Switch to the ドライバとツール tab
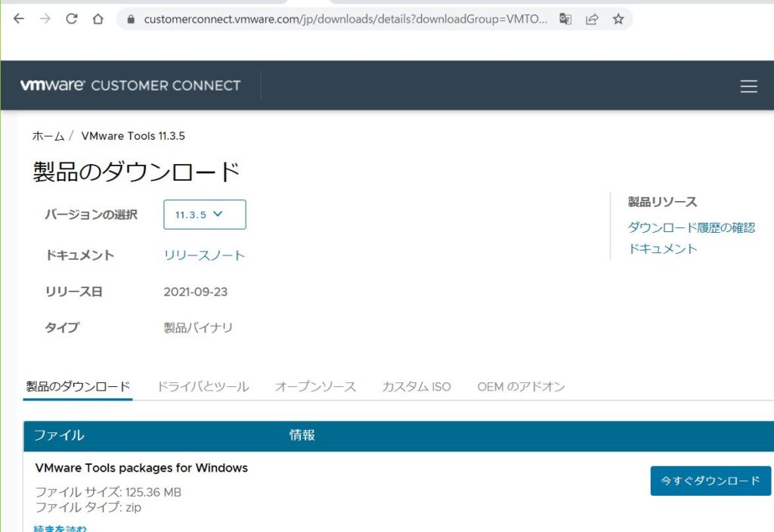The height and width of the screenshot is (532, 774). click(x=203, y=386)
